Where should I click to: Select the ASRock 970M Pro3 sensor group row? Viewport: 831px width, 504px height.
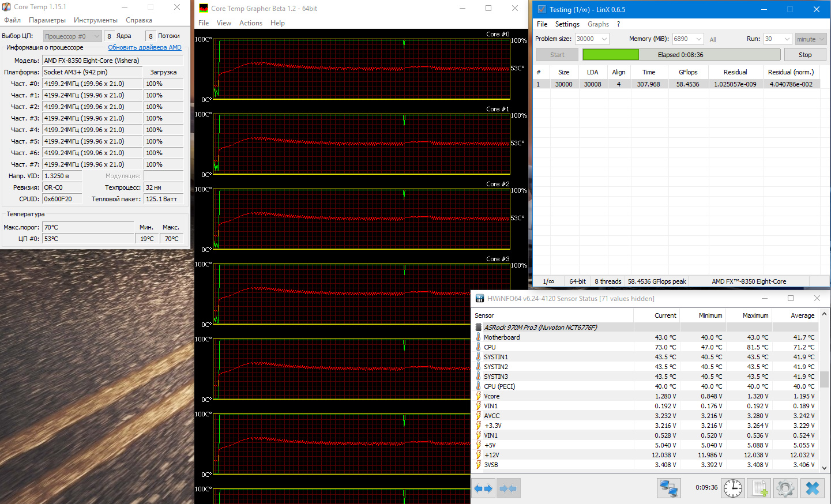646,328
